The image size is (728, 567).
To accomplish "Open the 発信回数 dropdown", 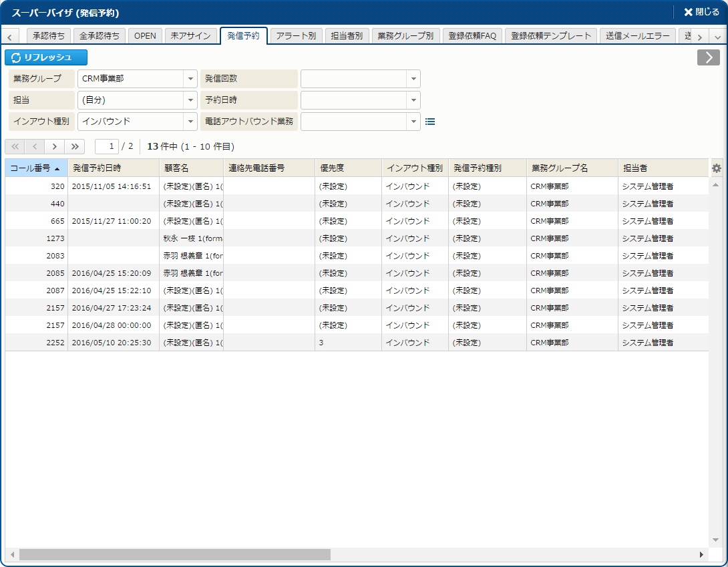I will [413, 79].
